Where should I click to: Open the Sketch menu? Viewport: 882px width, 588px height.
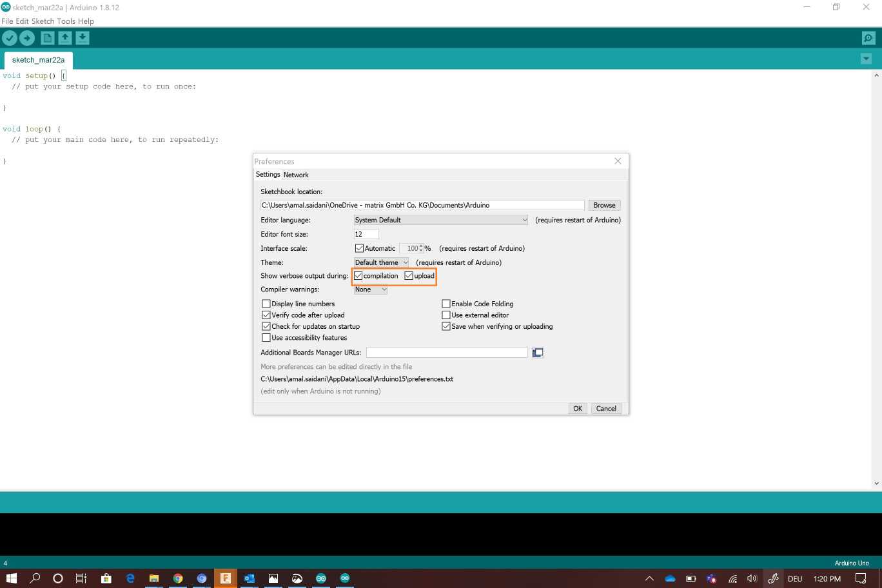(x=43, y=21)
